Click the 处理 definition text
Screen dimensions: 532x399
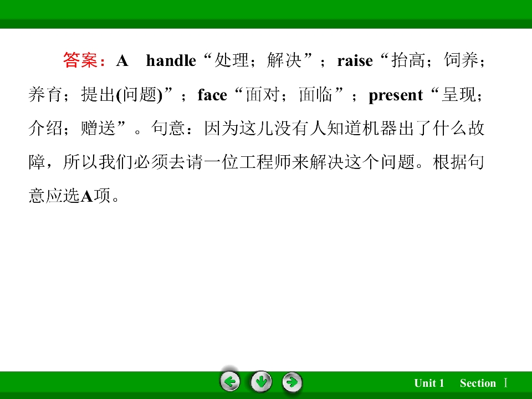[232, 60]
